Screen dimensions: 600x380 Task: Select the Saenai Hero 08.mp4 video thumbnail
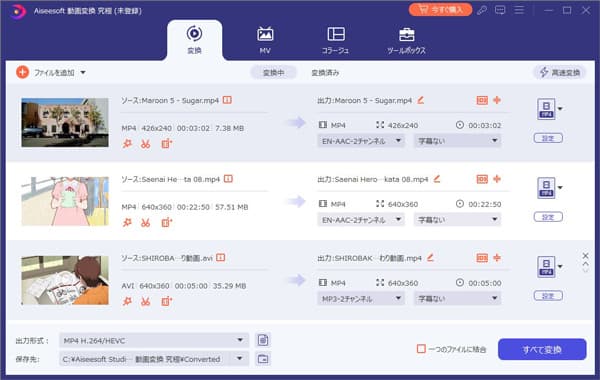(65, 201)
